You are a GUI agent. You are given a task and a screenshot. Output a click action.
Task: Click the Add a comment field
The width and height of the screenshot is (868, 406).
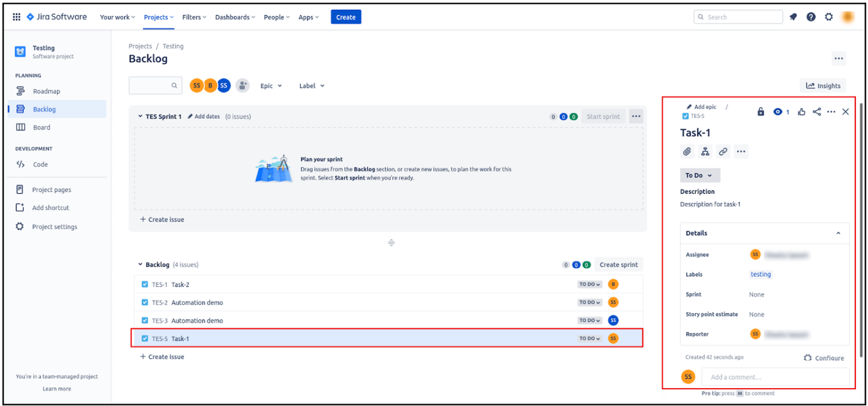coord(775,377)
